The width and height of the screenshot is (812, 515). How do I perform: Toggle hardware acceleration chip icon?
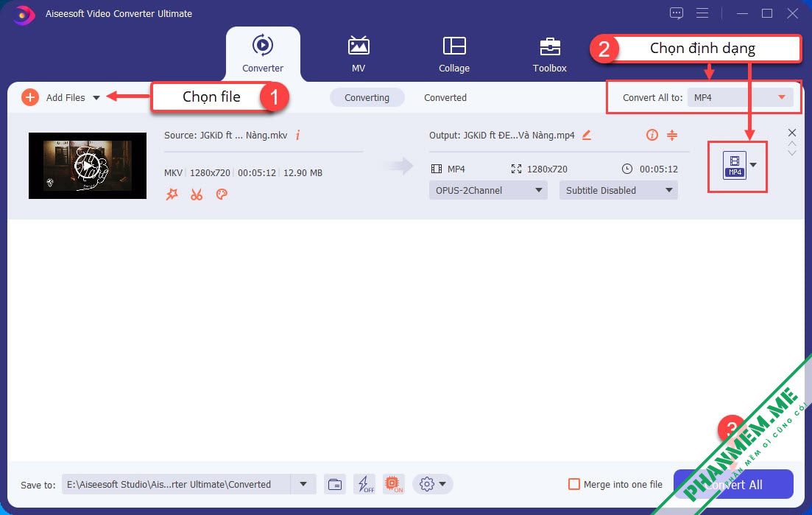pos(394,485)
